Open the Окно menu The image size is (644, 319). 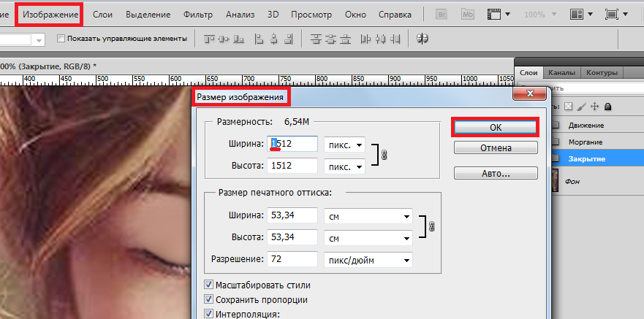356,15
